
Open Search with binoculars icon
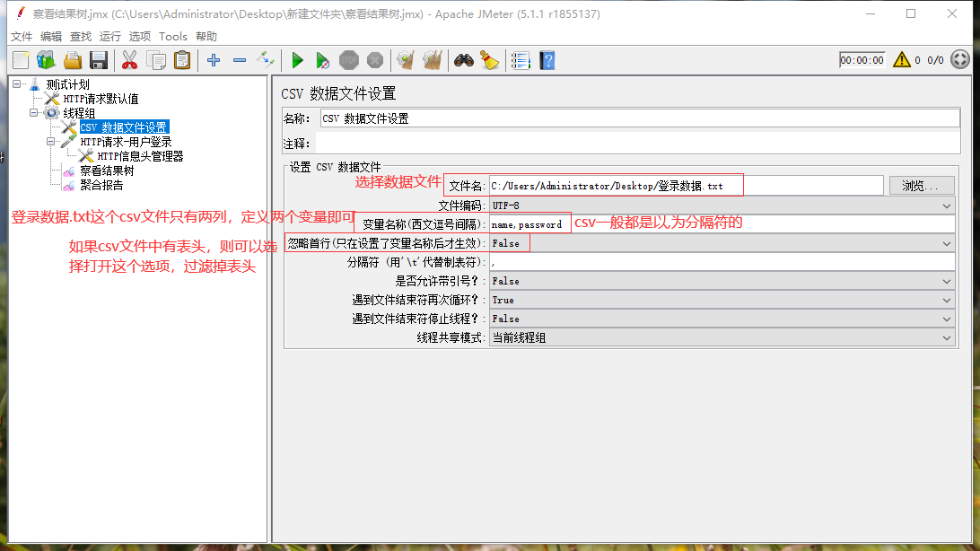(464, 61)
